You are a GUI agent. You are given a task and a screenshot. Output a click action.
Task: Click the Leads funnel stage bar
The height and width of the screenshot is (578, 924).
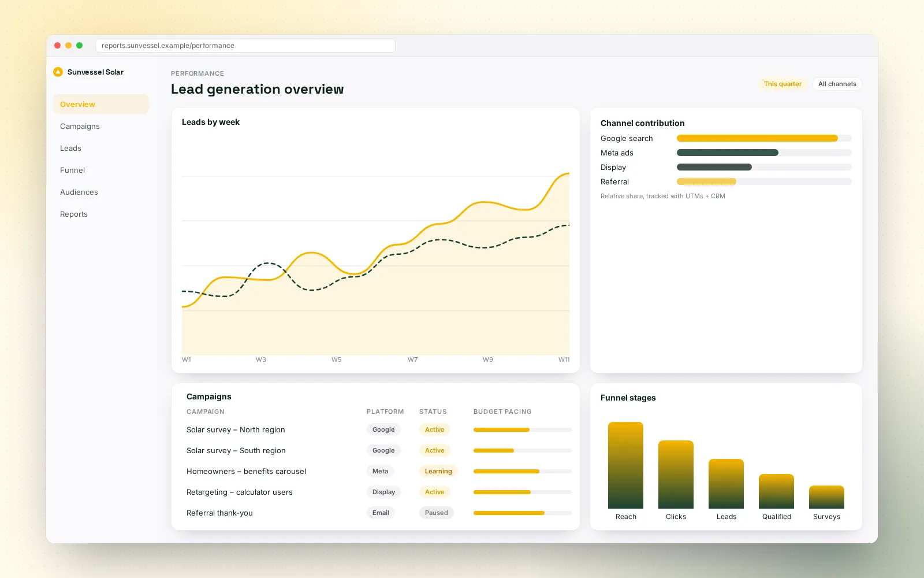(x=726, y=484)
